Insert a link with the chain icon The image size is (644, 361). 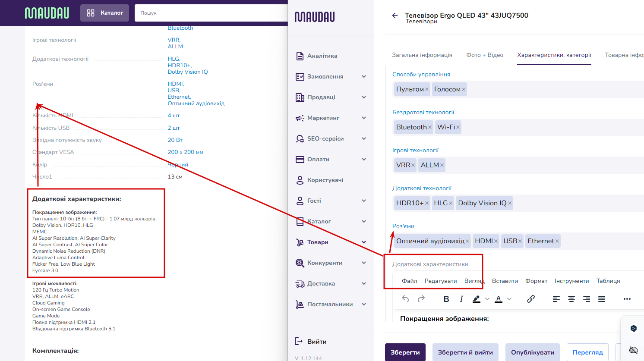(531, 298)
